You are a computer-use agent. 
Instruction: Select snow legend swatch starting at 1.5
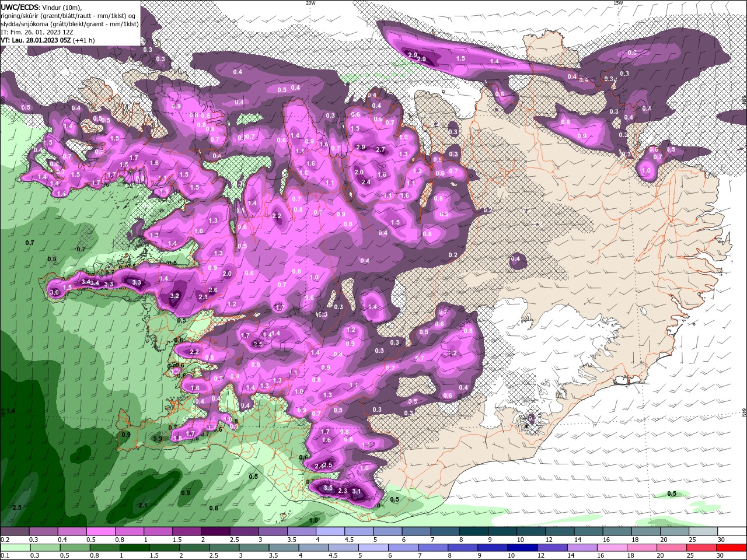tap(186, 531)
